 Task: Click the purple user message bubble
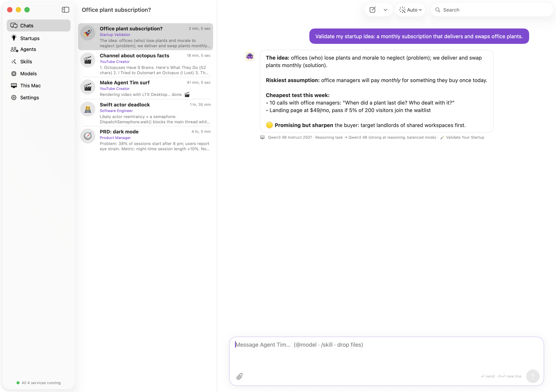(419, 36)
